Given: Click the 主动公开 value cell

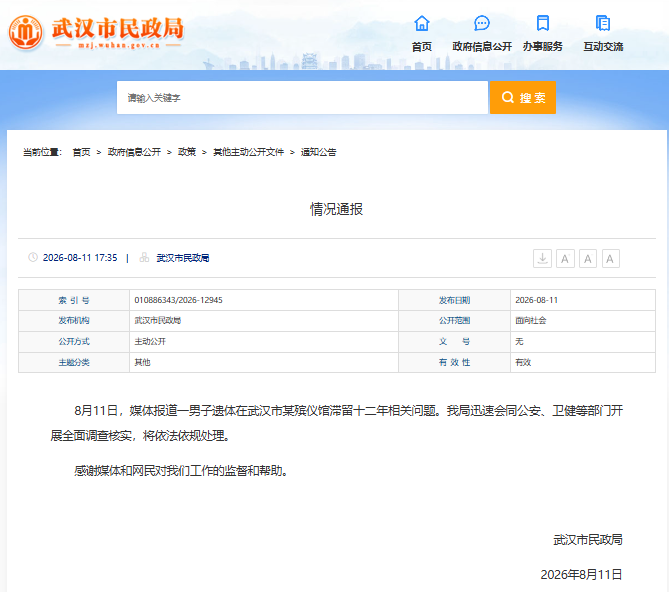Looking at the screenshot, I should click(x=264, y=342).
